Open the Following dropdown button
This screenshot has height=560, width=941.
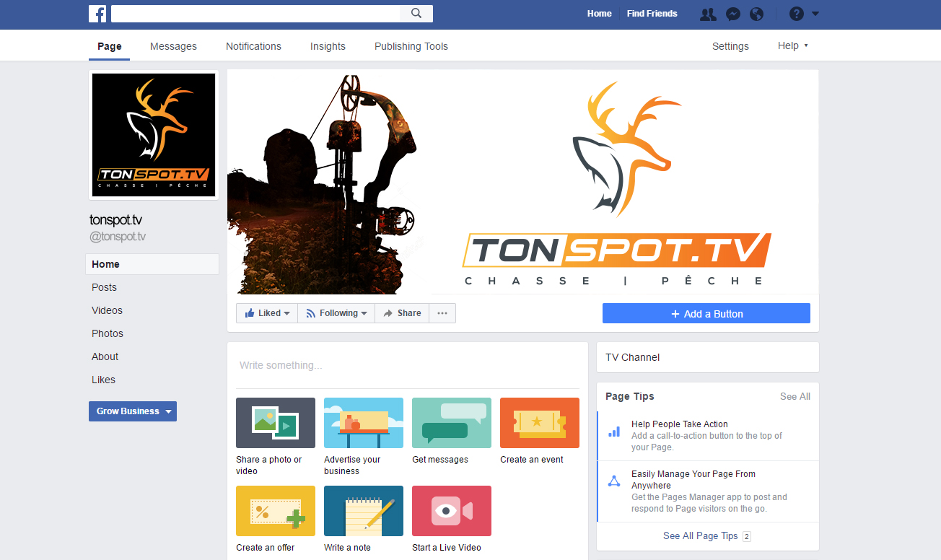(336, 313)
